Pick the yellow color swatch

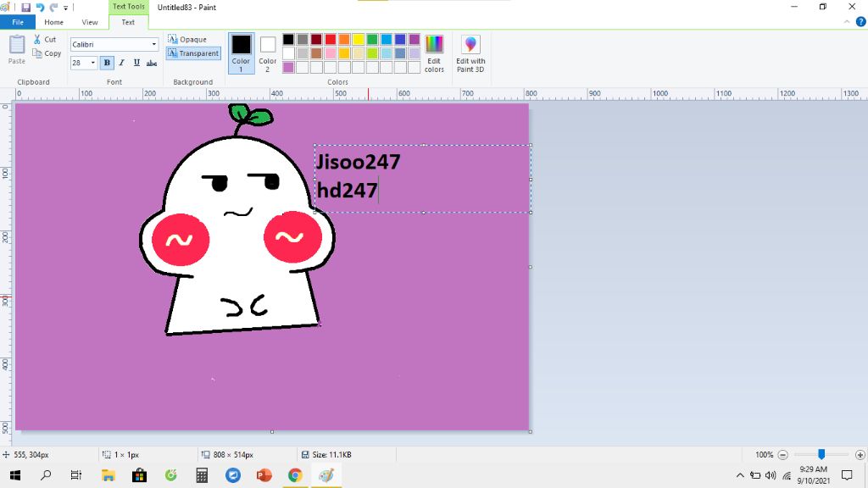point(359,39)
